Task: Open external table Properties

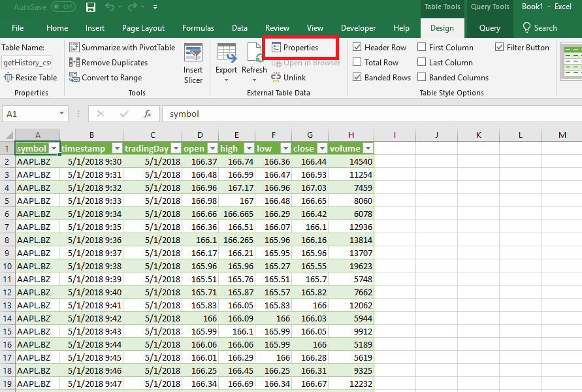Action: point(295,48)
